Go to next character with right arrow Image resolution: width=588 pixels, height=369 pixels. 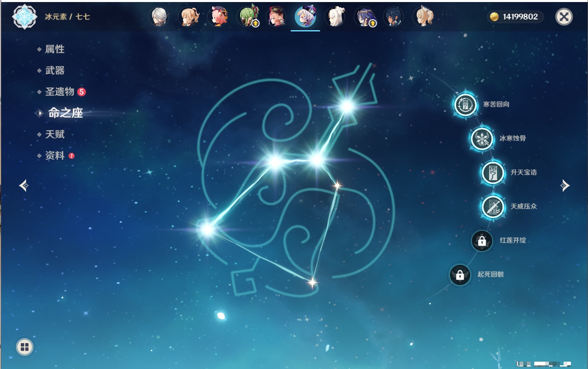tap(565, 186)
